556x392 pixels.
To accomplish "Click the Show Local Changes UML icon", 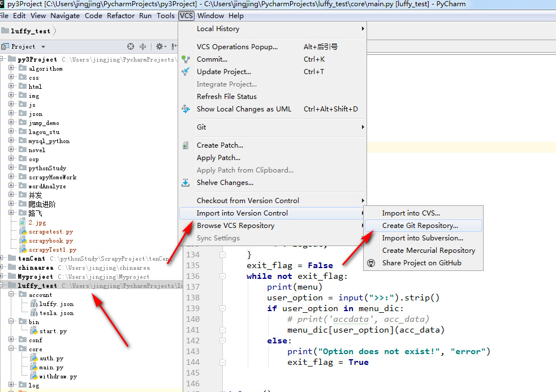I will pos(186,109).
